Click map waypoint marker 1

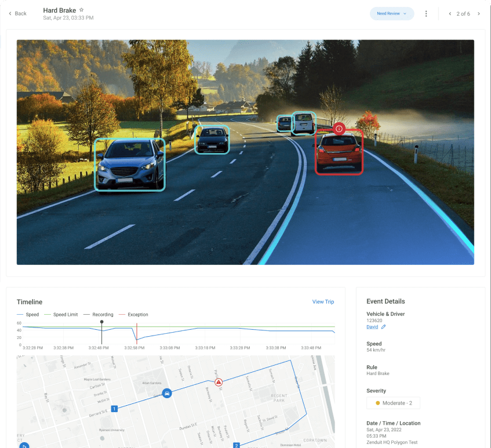point(114,409)
